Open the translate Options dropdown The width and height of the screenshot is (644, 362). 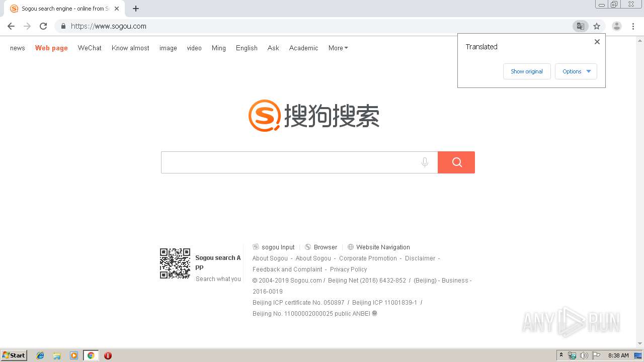pos(576,71)
